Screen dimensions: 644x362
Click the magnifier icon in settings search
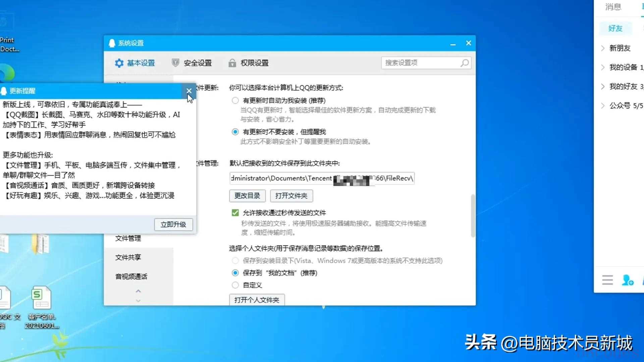pos(465,63)
